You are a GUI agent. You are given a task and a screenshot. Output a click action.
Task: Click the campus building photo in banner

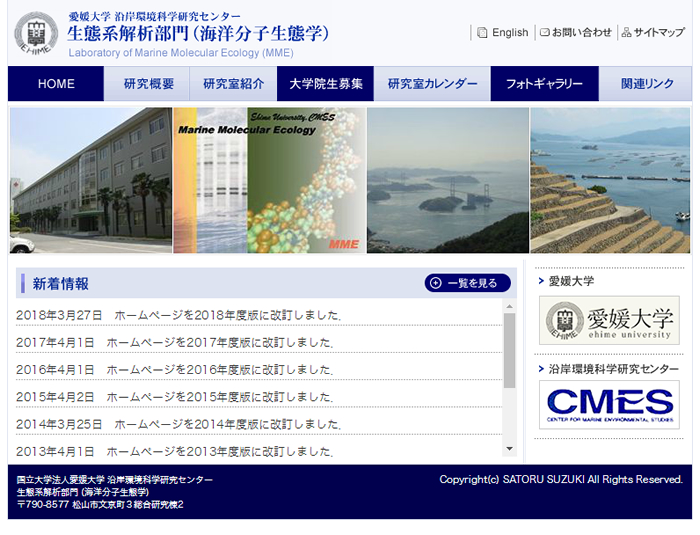click(91, 180)
